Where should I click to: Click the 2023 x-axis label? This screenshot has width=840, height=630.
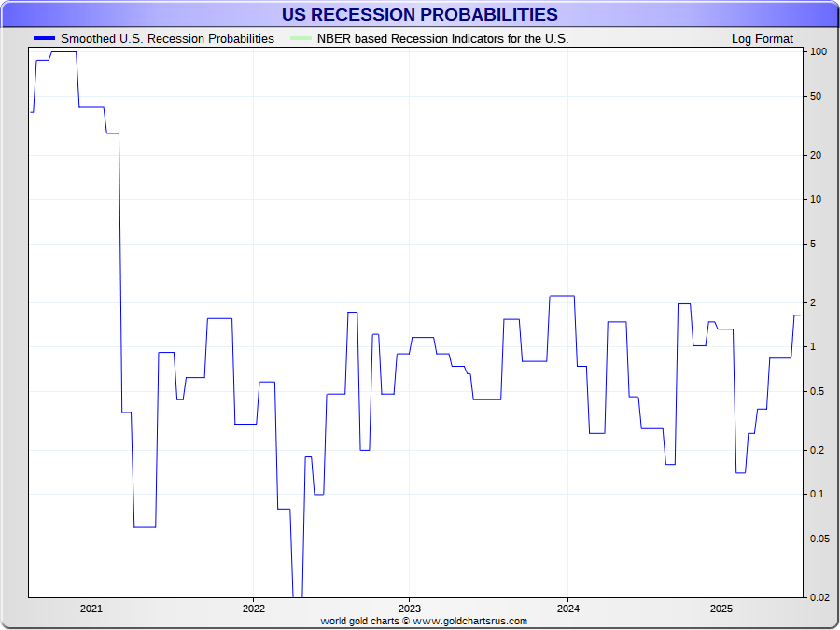(410, 609)
